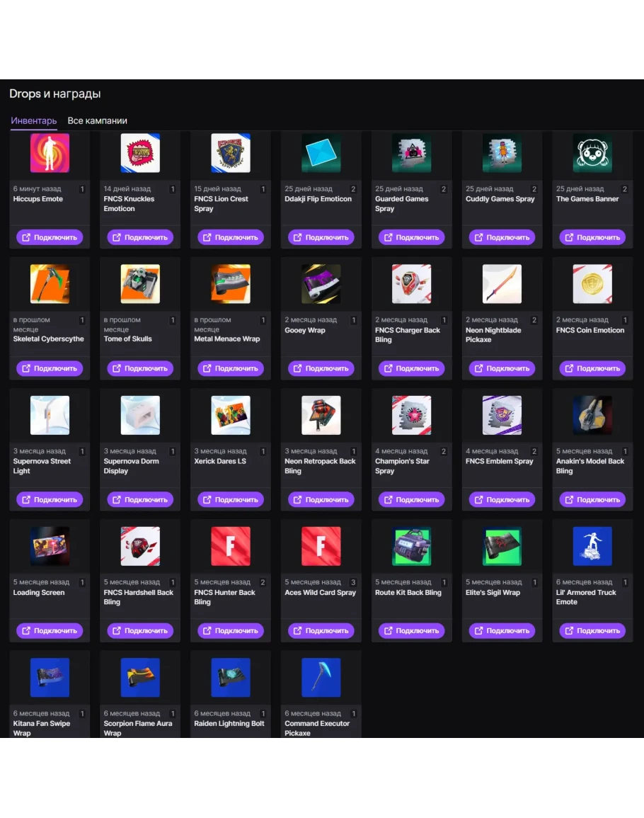This screenshot has width=644, height=818.
Task: Open the Neon Nightblade Pickaxe icon
Action: 502,284
